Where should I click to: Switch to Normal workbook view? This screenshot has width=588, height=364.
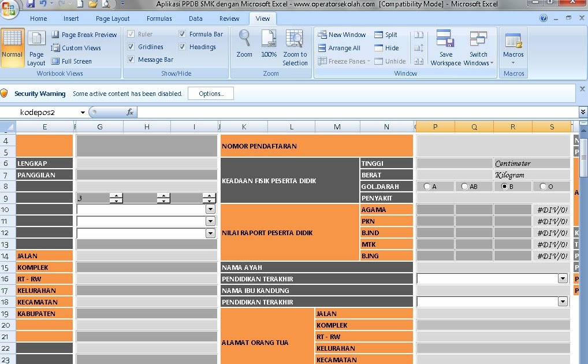pos(12,48)
